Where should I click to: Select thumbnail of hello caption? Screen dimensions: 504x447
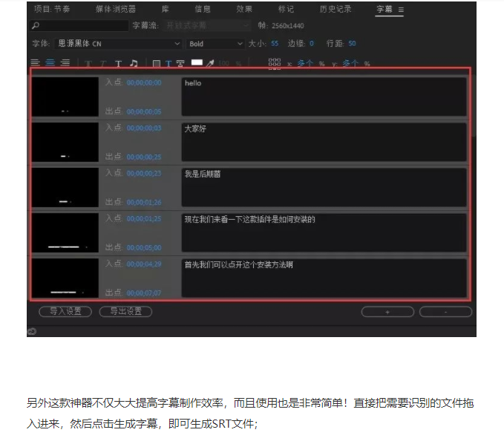point(65,97)
